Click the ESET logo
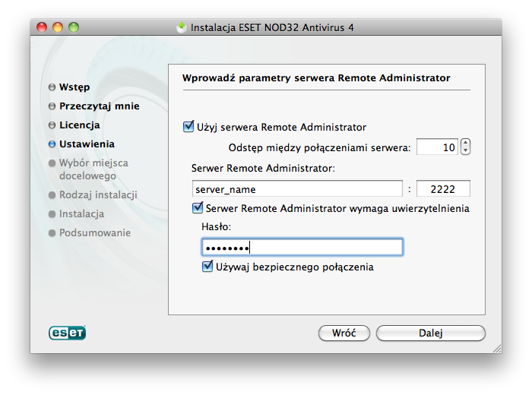532x395 pixels. (x=67, y=333)
